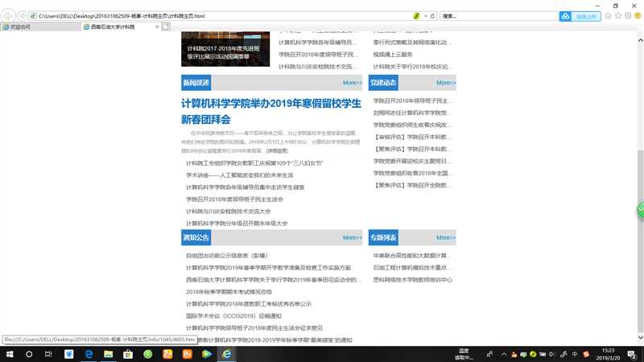Open 思科网络技术学院教师培训中心 link
The width and height of the screenshot is (644, 362).
coord(412,279)
